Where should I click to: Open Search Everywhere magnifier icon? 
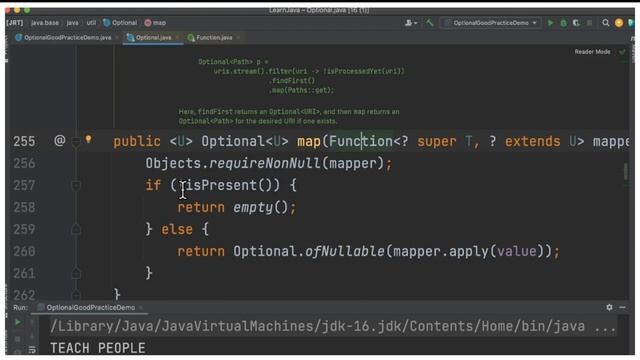[x=606, y=23]
